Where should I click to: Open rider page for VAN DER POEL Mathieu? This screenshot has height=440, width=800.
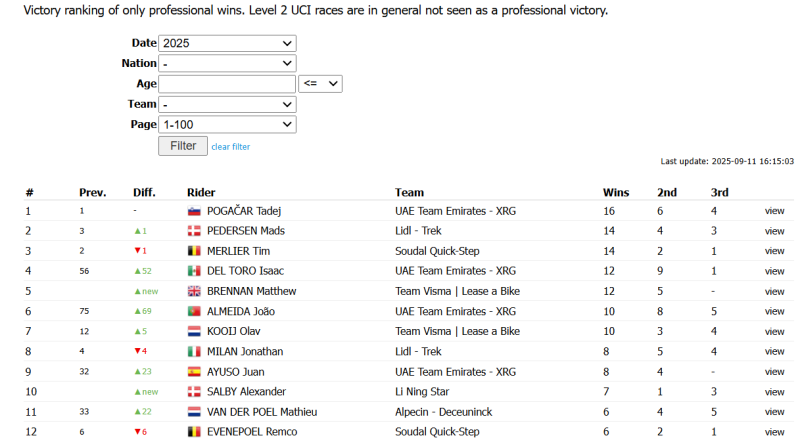tap(262, 412)
